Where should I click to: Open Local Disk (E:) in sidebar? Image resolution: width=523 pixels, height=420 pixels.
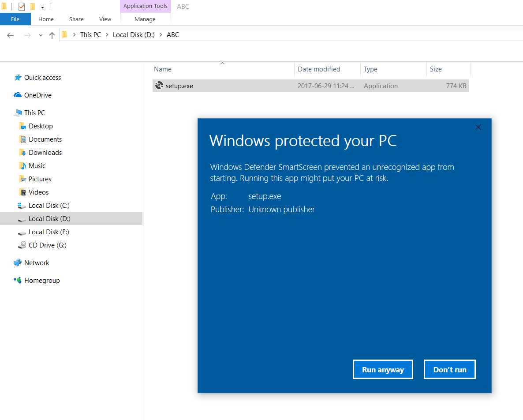49,232
